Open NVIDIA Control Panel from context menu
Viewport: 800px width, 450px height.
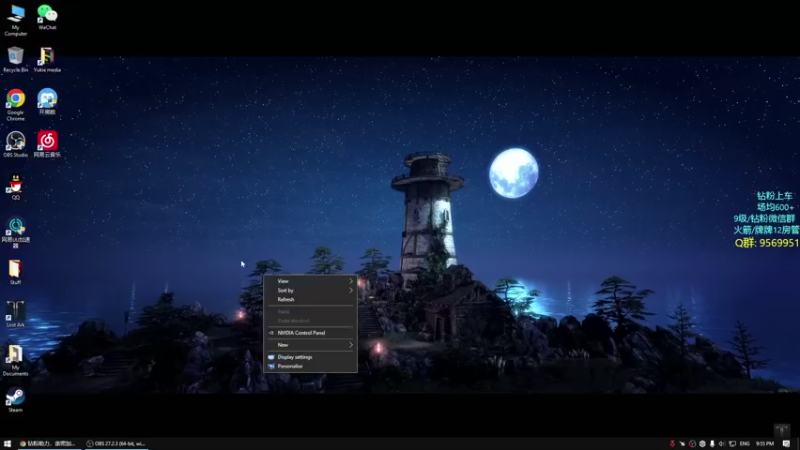(310, 333)
